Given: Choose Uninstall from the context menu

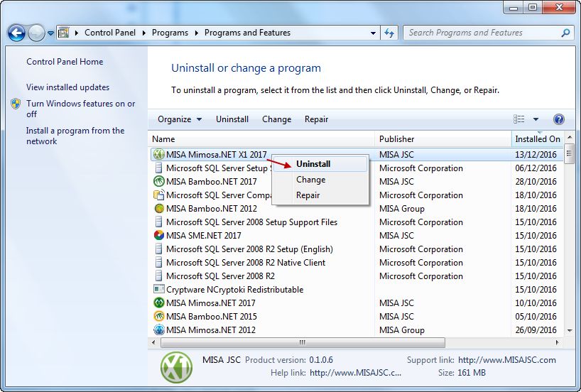Looking at the screenshot, I should tap(320, 164).
